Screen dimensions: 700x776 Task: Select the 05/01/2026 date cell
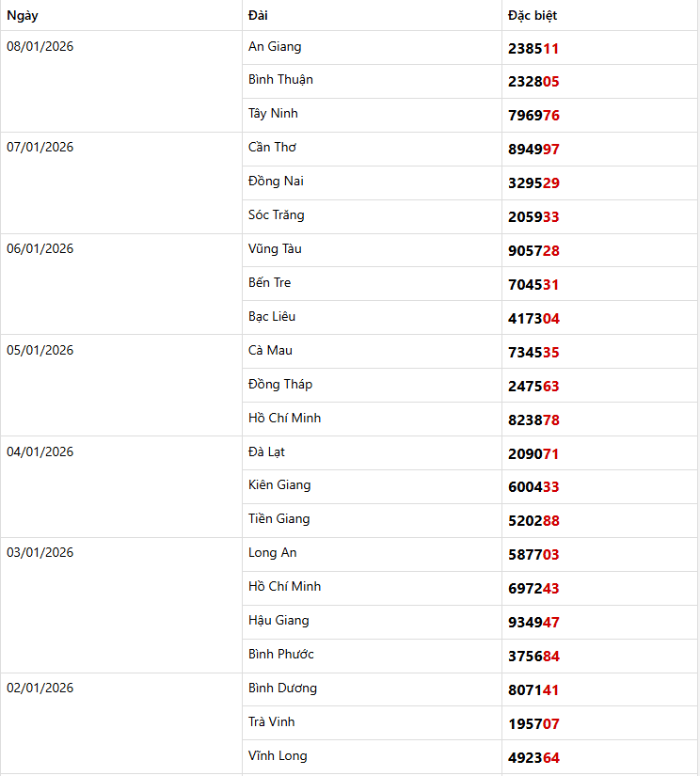click(x=40, y=351)
